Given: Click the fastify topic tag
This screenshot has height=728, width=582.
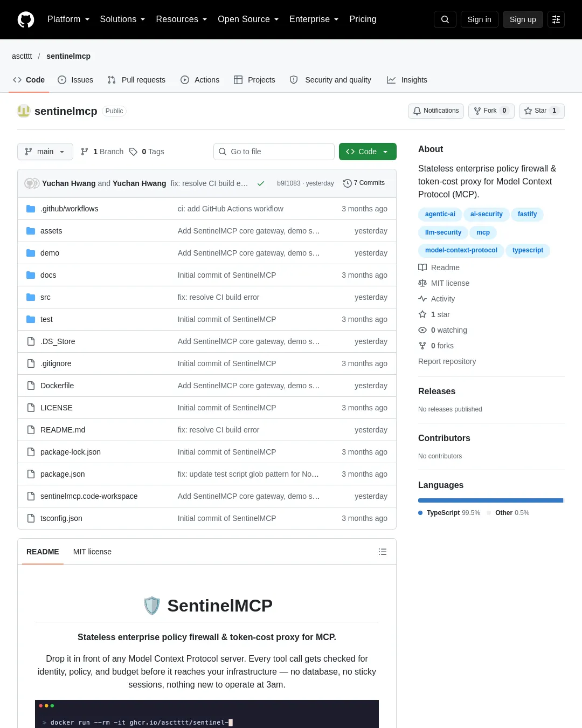Looking at the screenshot, I should pyautogui.click(x=528, y=214).
